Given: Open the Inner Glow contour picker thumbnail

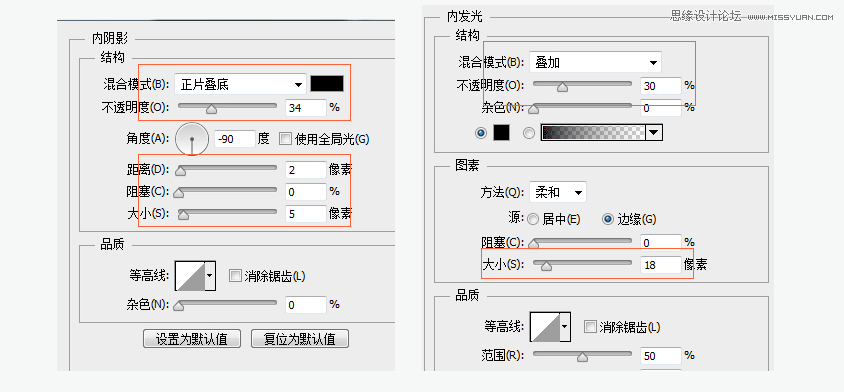Looking at the screenshot, I should click(x=545, y=326).
